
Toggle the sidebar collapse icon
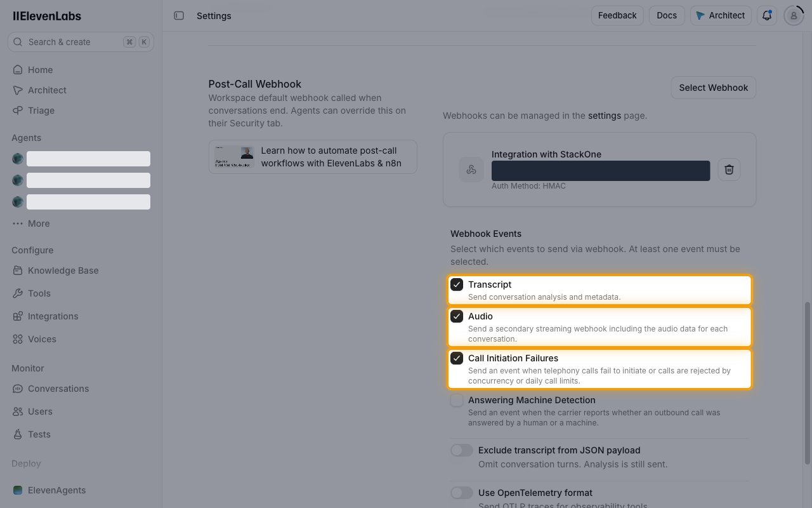[x=179, y=15]
